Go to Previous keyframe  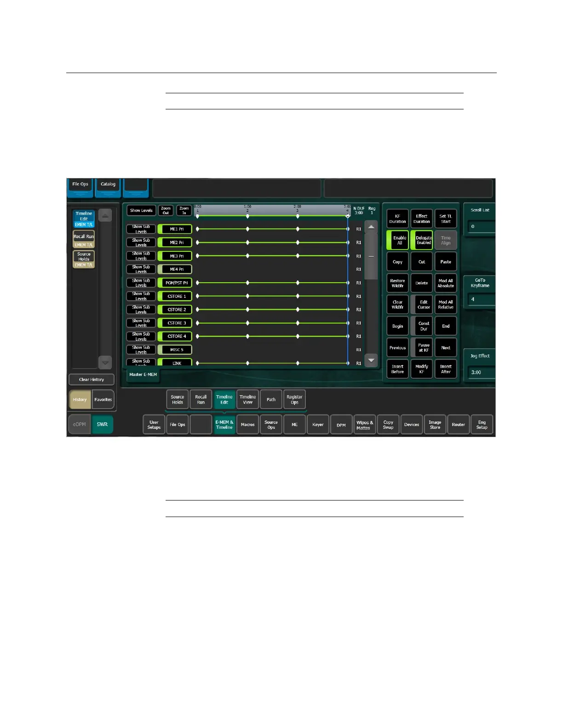click(397, 348)
